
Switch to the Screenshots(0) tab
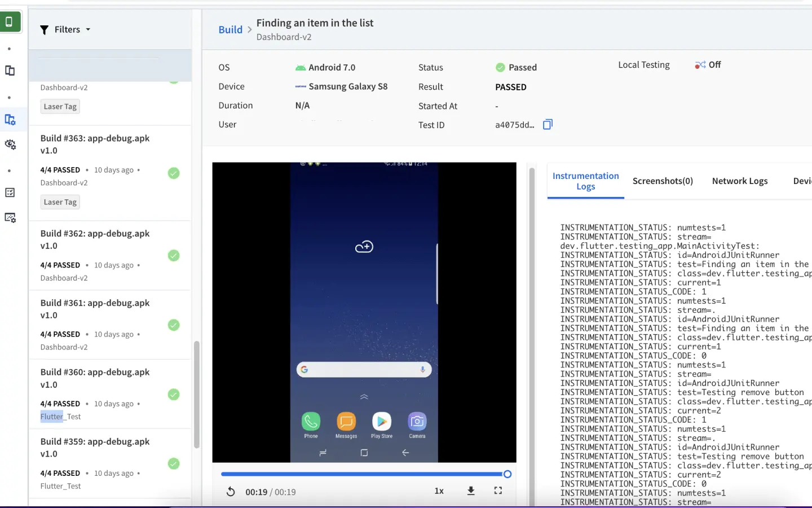point(663,181)
